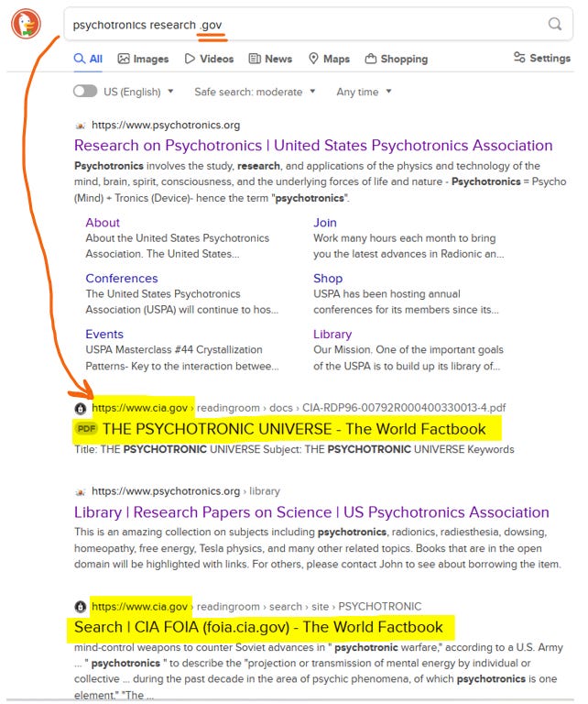
Task: Click the psychotronics.org › library URL
Action: coord(185,491)
